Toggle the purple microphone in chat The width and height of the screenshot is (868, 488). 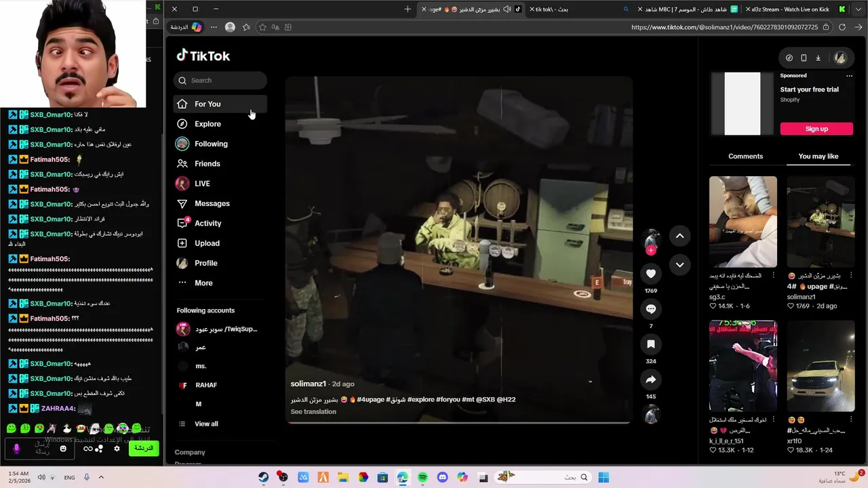[17, 449]
